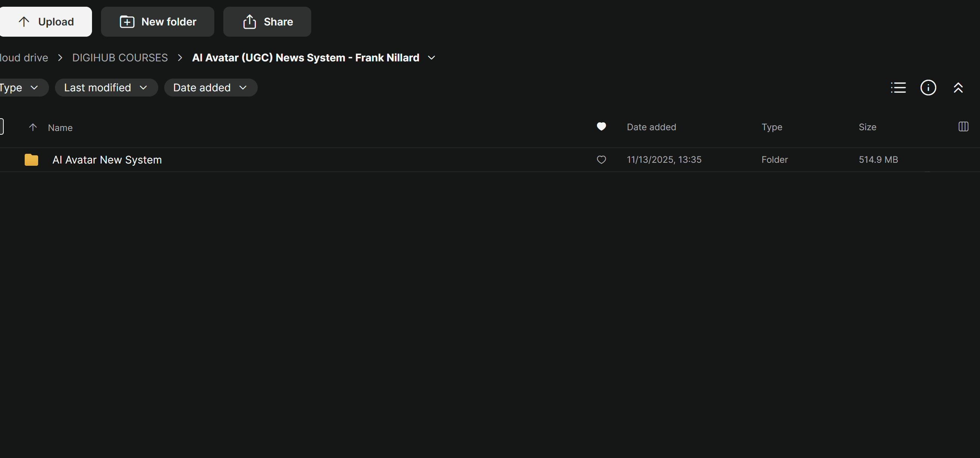The image size is (980, 458).
Task: Favorite the AI Avatar New System folder
Action: 601,159
